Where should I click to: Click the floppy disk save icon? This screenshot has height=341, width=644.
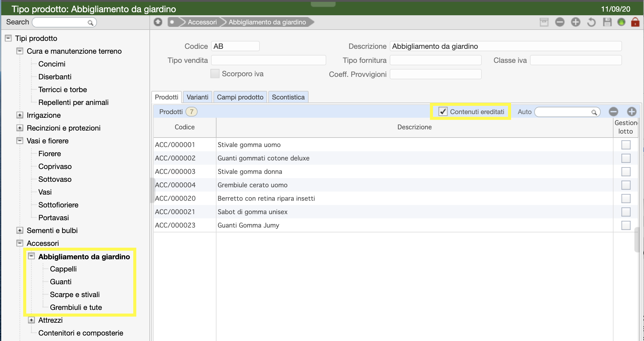[x=607, y=22]
